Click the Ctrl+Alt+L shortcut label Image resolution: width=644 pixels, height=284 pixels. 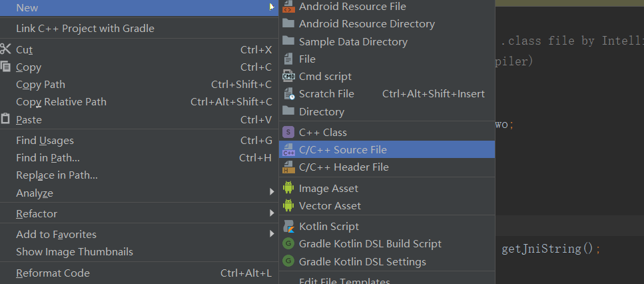246,273
